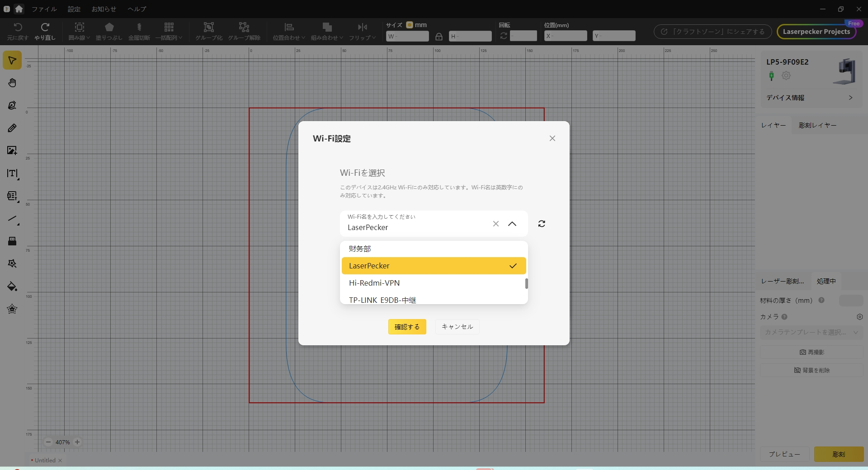
Task: Expand device info (デバイス情報) row
Action: click(x=809, y=98)
